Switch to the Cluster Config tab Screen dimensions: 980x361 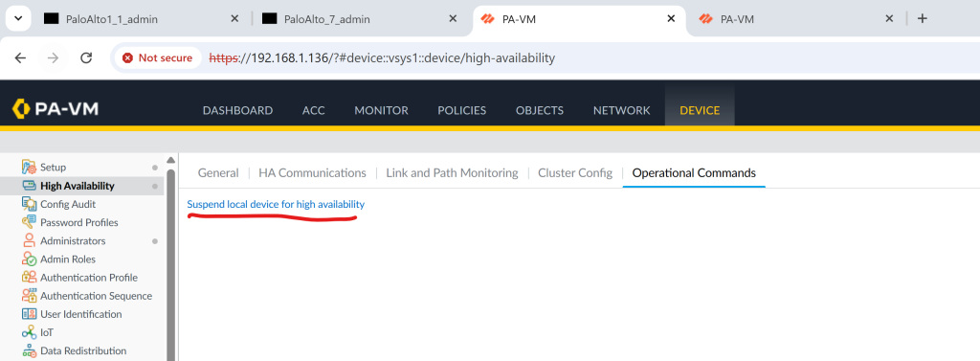(x=575, y=172)
